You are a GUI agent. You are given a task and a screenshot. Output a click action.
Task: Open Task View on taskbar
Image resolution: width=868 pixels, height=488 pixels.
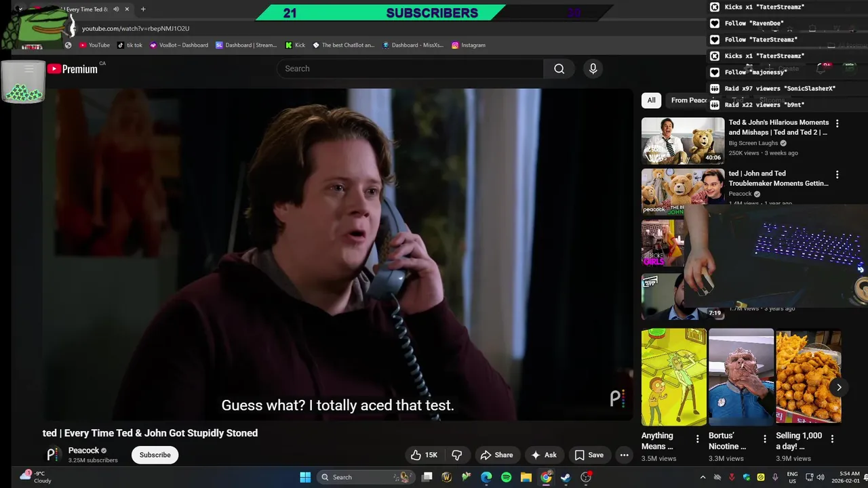coord(427,477)
